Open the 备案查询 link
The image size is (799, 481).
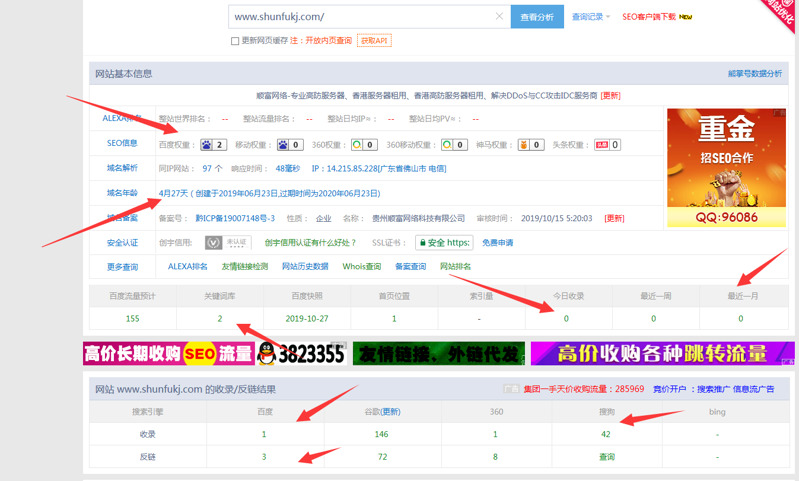(411, 266)
